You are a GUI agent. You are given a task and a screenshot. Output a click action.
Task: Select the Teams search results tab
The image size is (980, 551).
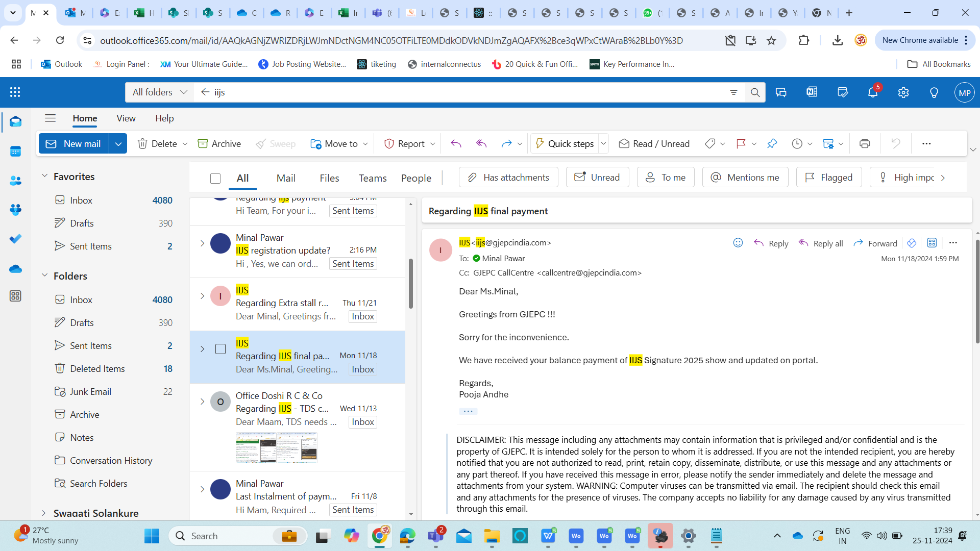click(373, 178)
